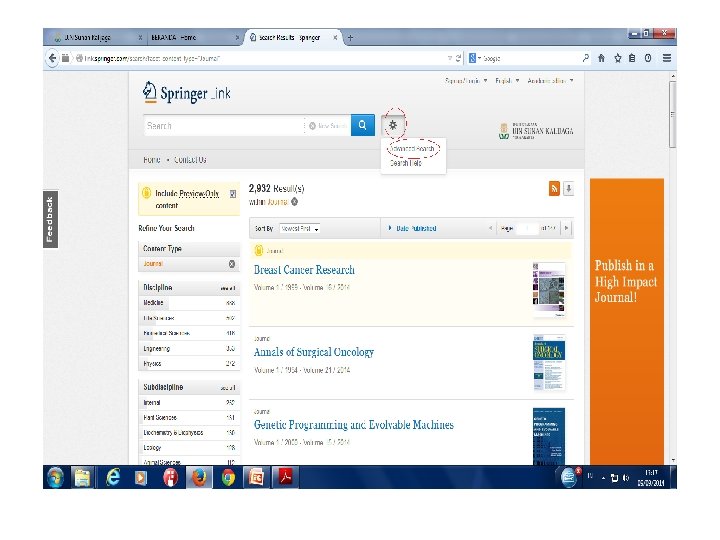Click the New Search button
The width and height of the screenshot is (720, 540).
point(328,126)
